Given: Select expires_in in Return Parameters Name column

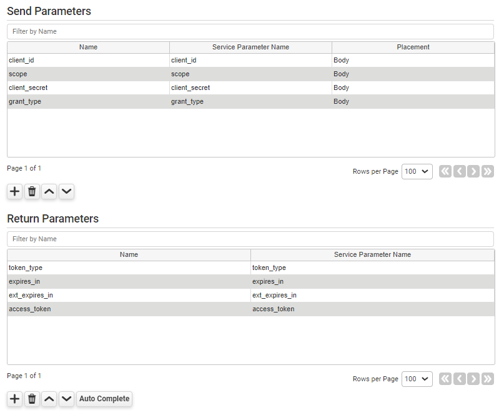Looking at the screenshot, I should (x=129, y=281).
